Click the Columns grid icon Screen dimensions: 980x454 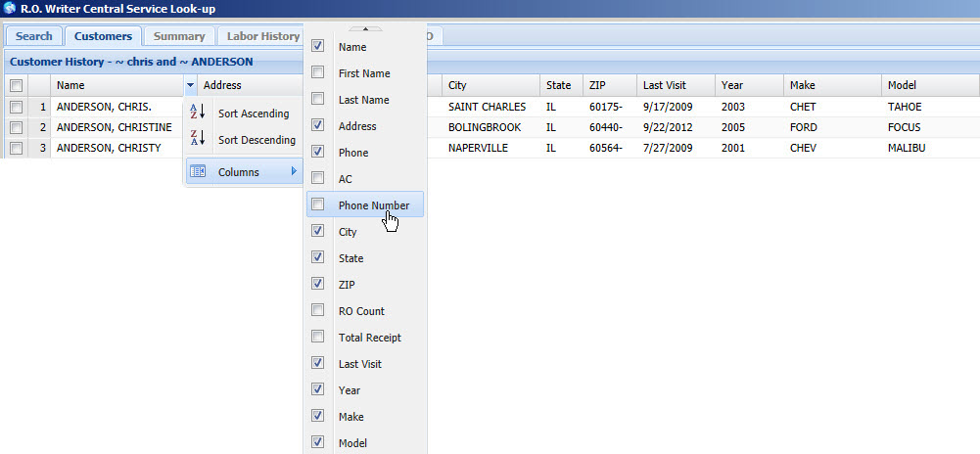[198, 172]
